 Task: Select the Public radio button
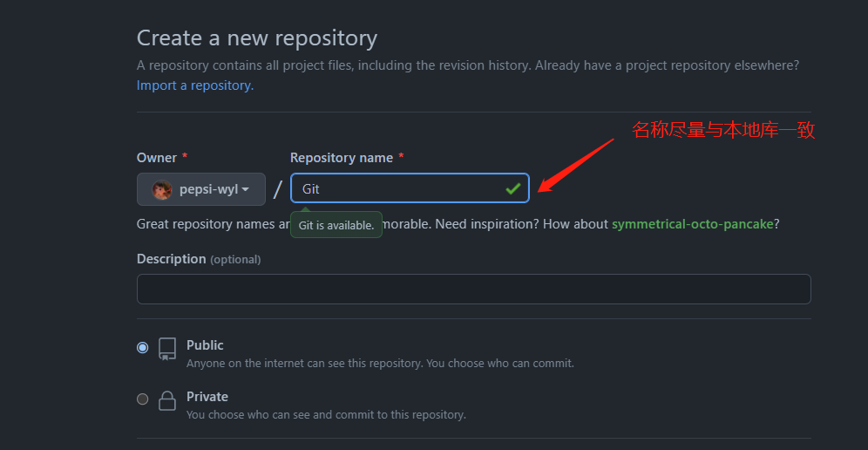[143, 347]
